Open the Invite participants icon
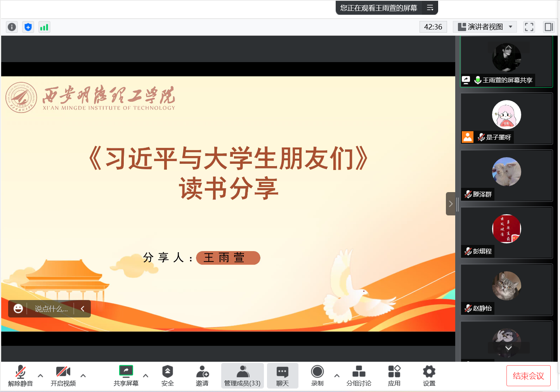560x392 pixels. coord(202,376)
